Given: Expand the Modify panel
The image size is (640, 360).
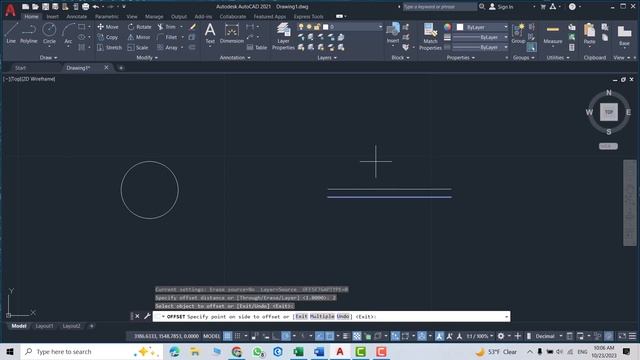Looking at the screenshot, I should point(147,58).
